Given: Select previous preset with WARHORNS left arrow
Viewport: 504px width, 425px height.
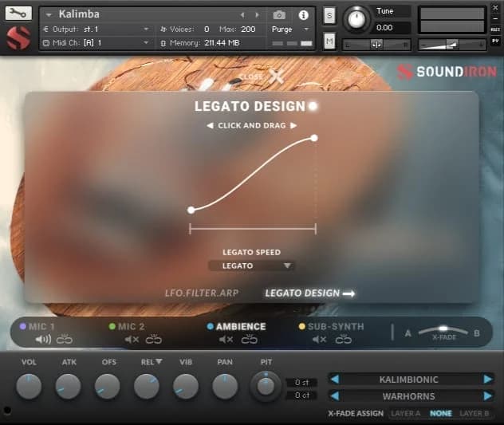Looking at the screenshot, I should coord(335,395).
